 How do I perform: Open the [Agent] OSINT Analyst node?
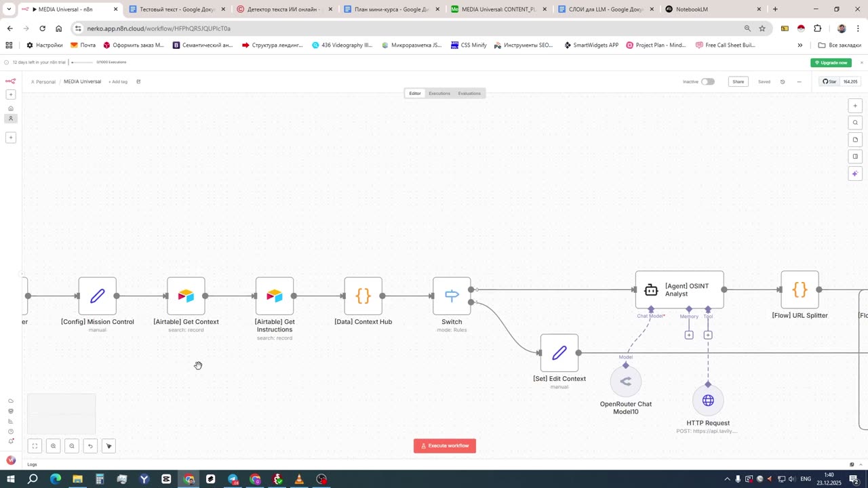[679, 290]
